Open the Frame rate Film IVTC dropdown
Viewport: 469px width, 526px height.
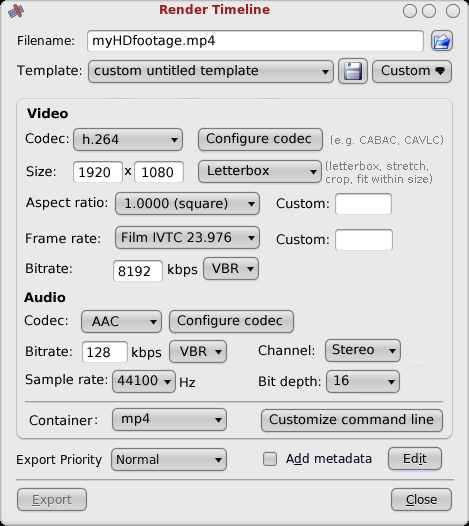point(187,238)
